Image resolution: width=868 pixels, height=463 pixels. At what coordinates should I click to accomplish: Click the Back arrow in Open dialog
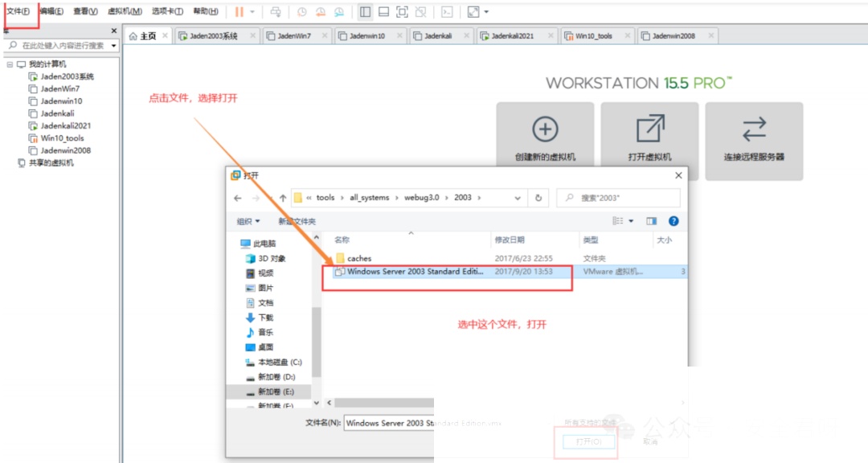(x=238, y=199)
